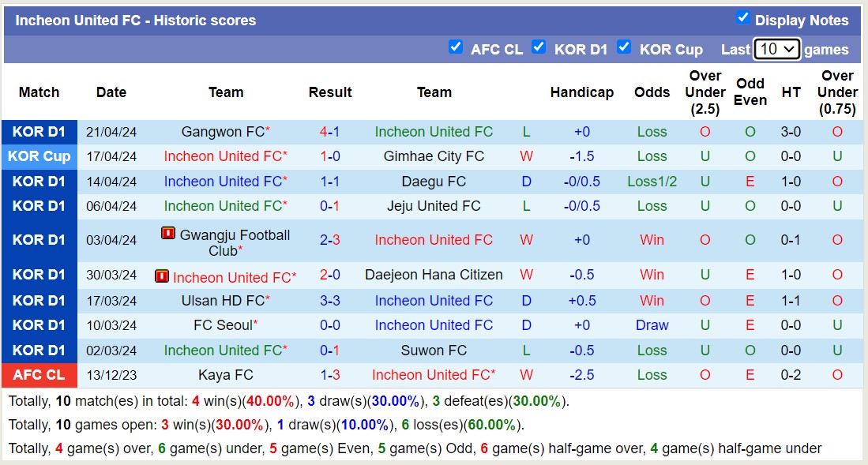Viewport: 868px width, 465px height.
Task: Disable the AFC CL filter checkbox
Action: (457, 47)
